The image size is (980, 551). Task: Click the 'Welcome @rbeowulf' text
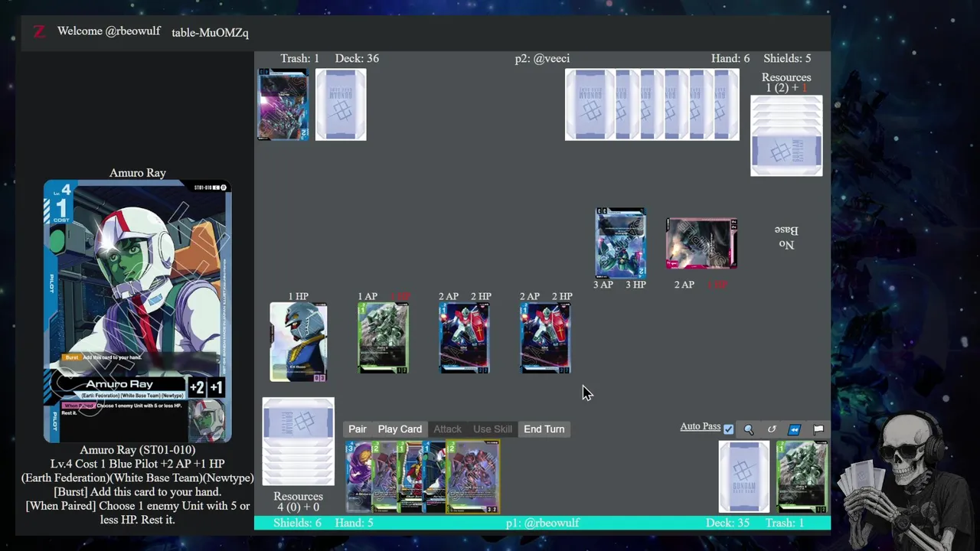109,31
